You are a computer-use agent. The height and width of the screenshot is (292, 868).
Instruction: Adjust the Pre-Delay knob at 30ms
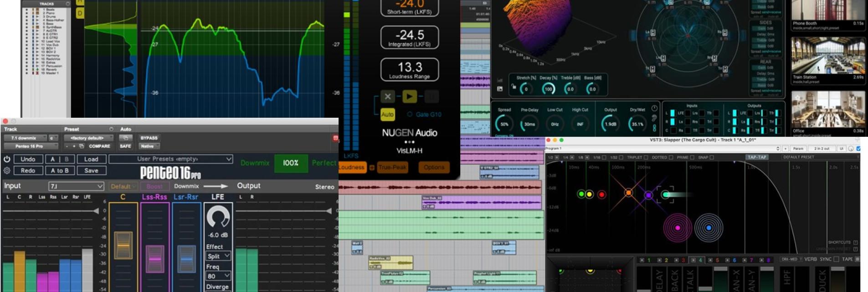(x=529, y=124)
